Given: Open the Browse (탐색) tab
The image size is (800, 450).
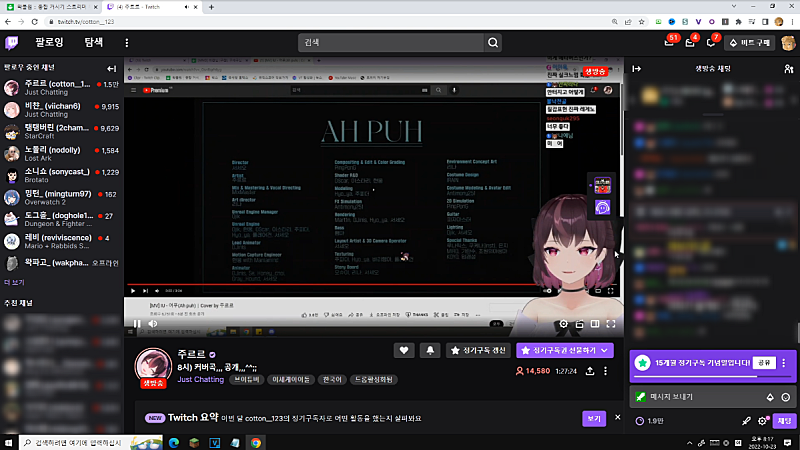Looking at the screenshot, I should pyautogui.click(x=93, y=42).
